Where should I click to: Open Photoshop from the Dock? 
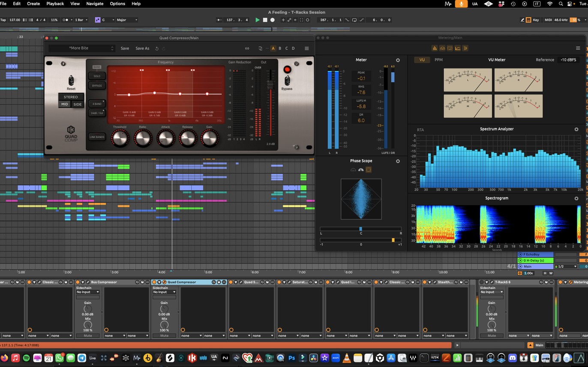coord(291,358)
